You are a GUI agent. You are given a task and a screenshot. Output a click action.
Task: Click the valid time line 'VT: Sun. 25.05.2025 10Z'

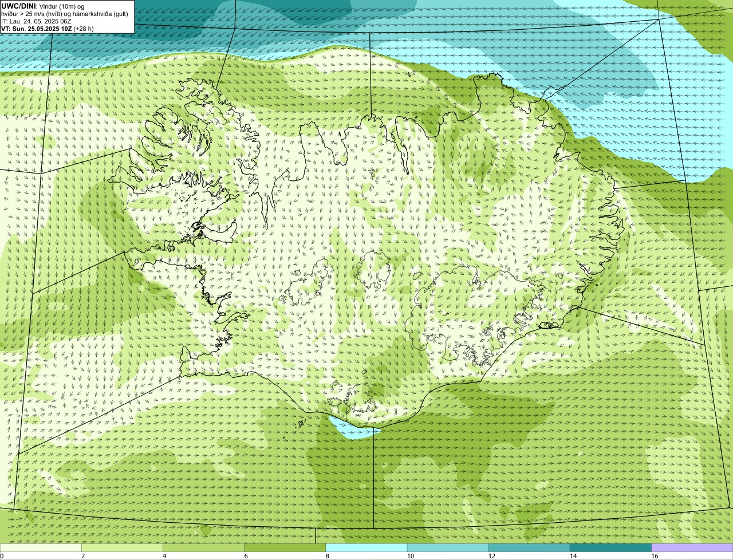(x=36, y=29)
